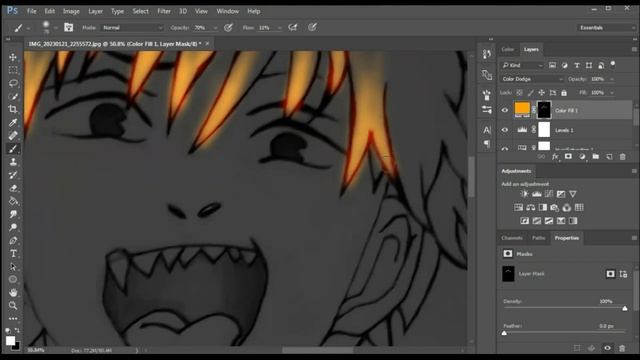The height and width of the screenshot is (360, 640).
Task: Delete layer with Layers panel trash icon
Action: click(x=622, y=157)
